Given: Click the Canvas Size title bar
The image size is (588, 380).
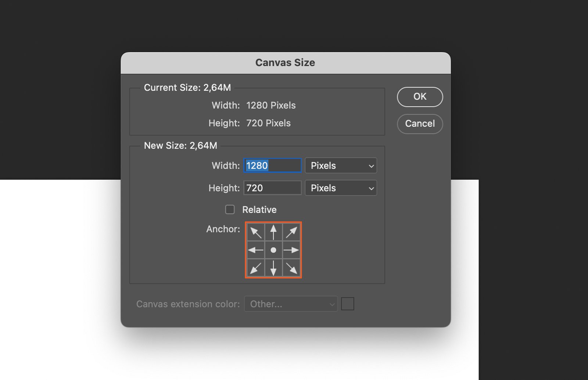Looking at the screenshot, I should (x=285, y=63).
